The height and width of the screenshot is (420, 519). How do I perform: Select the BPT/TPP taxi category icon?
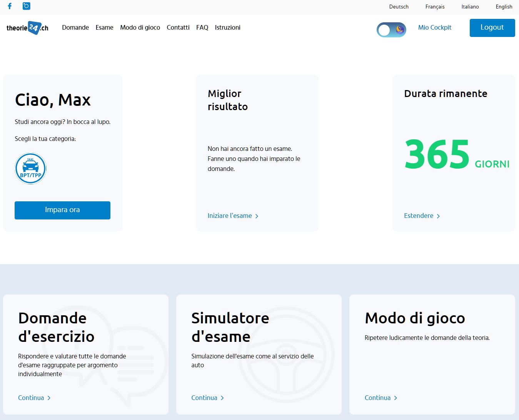30,169
